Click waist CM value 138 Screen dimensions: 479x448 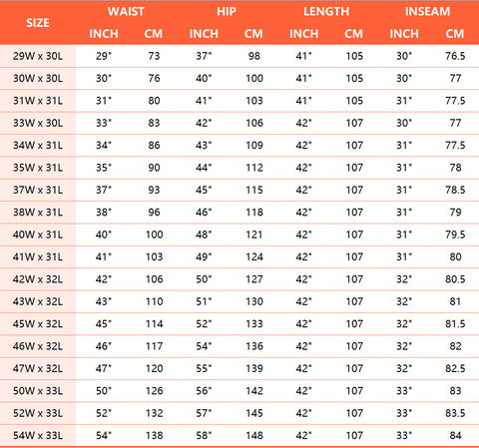pos(154,435)
